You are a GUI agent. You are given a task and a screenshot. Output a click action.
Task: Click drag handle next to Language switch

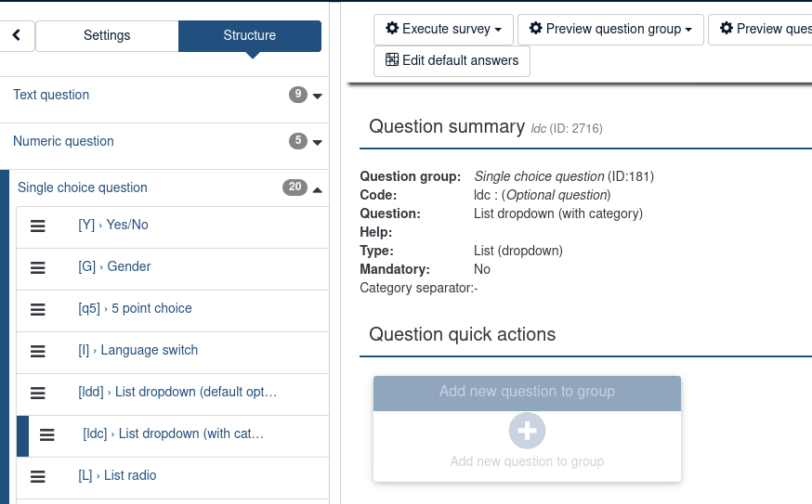pyautogui.click(x=38, y=351)
